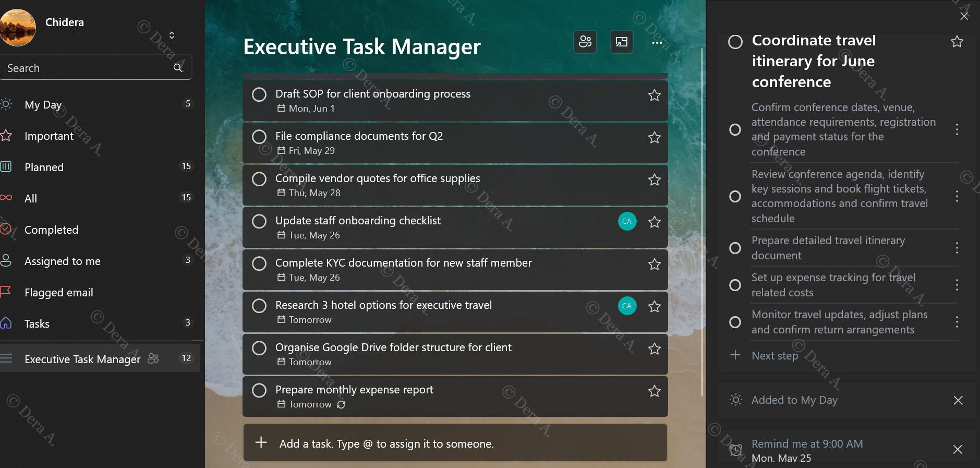This screenshot has width=980, height=468.
Task: Click Remind me at 9:00 AM
Action: tap(807, 443)
